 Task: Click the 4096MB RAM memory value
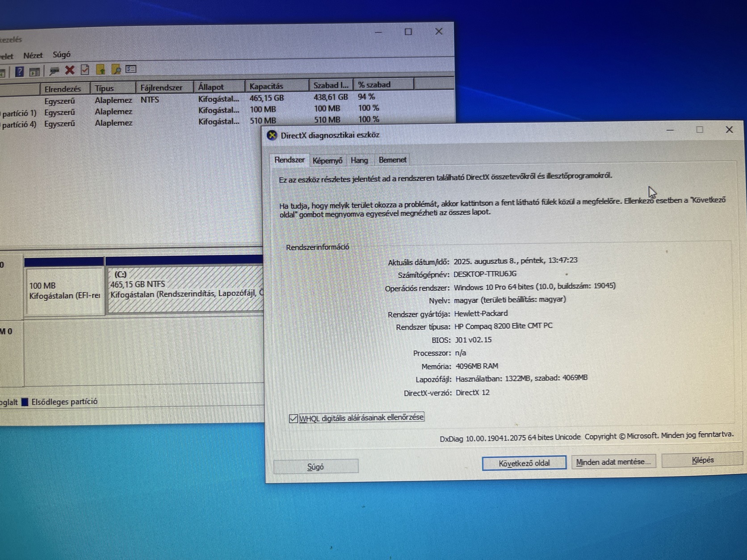pos(477,366)
